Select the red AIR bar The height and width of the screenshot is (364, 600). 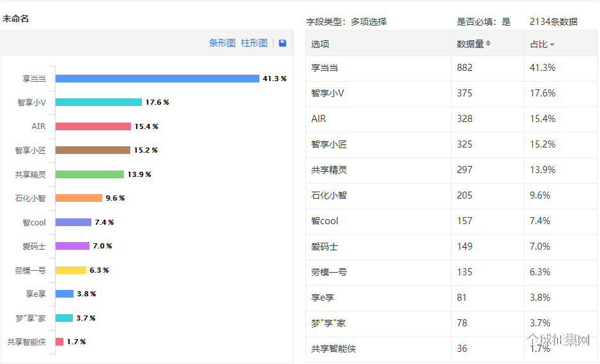93,126
